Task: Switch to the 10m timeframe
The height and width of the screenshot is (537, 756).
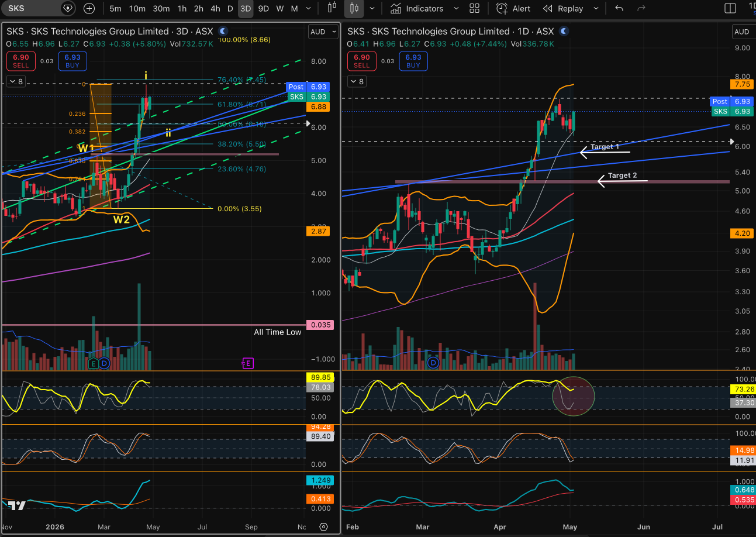Action: 137,8
